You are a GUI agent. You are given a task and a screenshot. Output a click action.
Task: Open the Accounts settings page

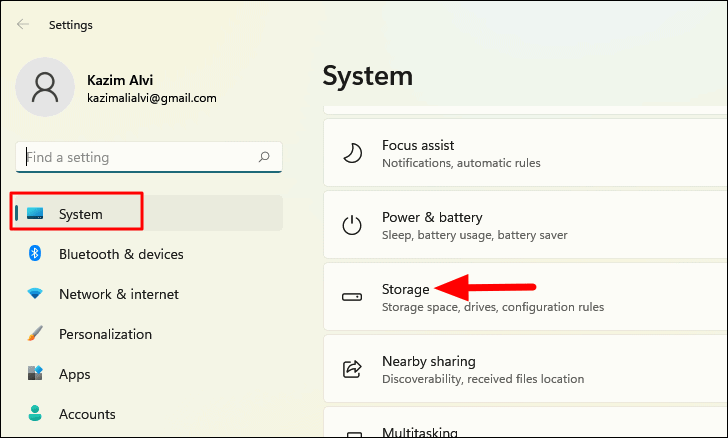click(x=147, y=414)
